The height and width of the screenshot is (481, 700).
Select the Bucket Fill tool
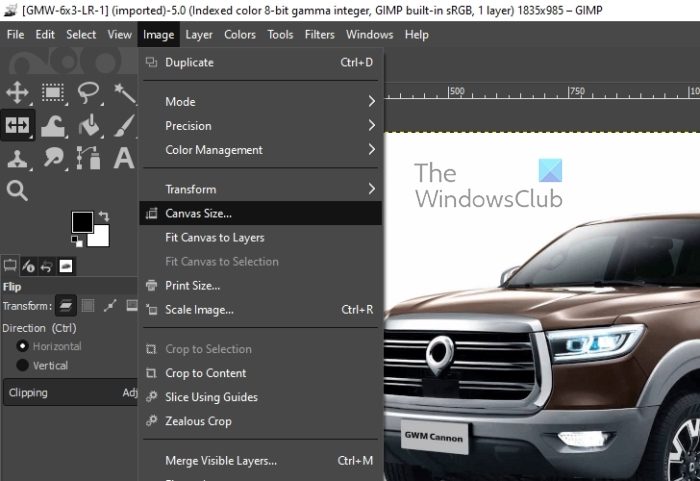click(x=88, y=125)
